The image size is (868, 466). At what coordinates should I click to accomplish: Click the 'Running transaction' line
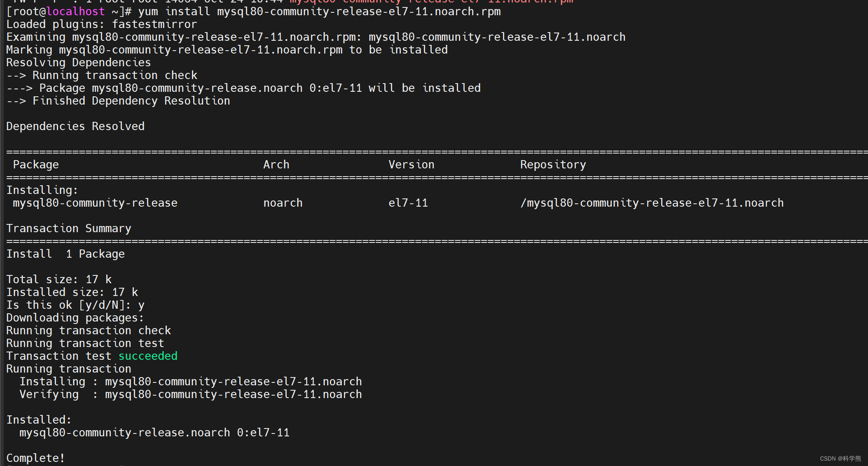(x=69, y=369)
